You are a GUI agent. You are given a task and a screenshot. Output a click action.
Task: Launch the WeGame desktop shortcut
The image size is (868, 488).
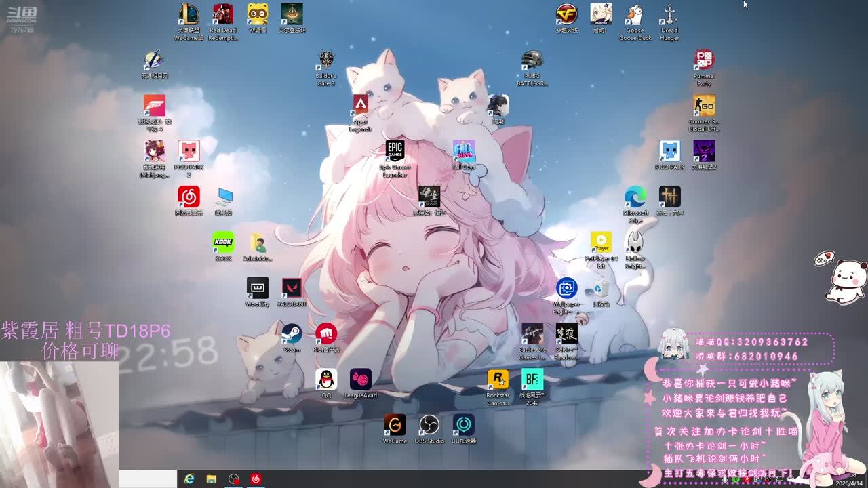click(395, 429)
